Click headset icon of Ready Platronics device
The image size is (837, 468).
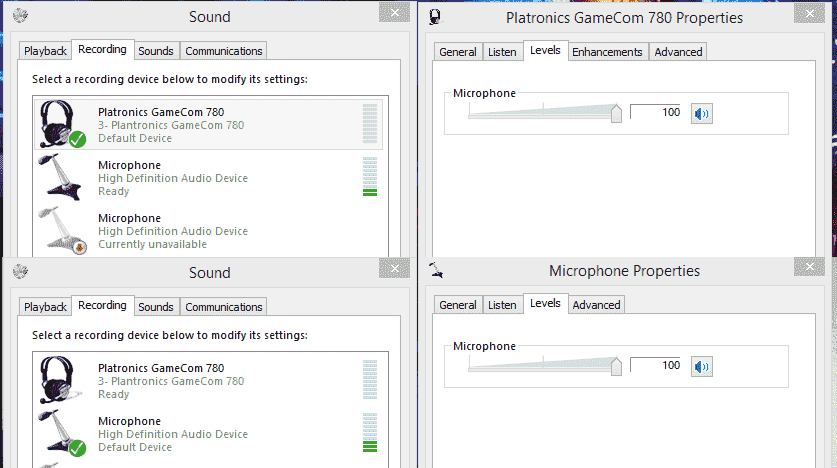coord(60,380)
